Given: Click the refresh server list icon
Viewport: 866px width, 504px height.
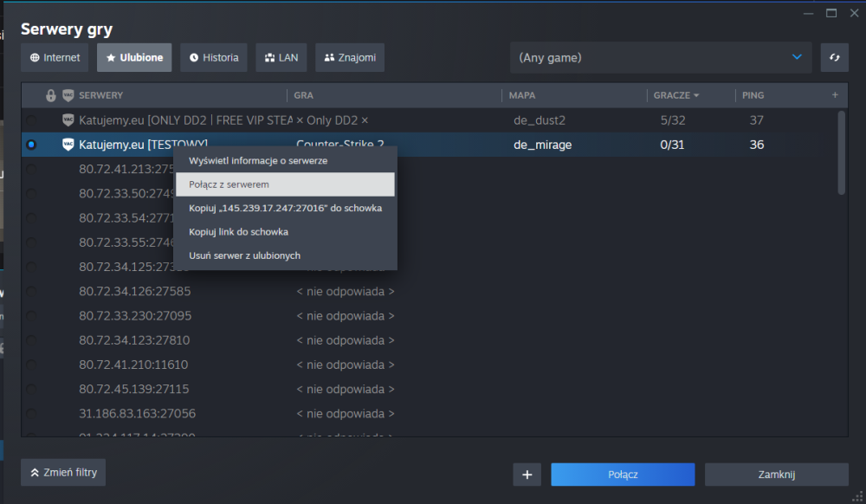Looking at the screenshot, I should 834,57.
